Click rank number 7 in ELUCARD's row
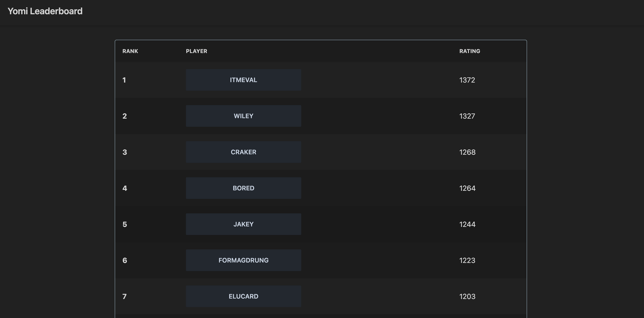Image resolution: width=644 pixels, height=318 pixels. (x=124, y=296)
